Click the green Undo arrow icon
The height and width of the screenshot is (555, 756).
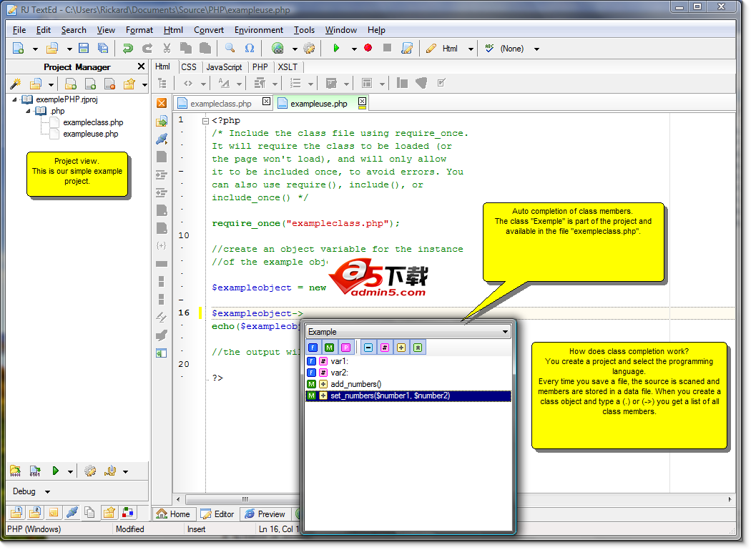127,49
